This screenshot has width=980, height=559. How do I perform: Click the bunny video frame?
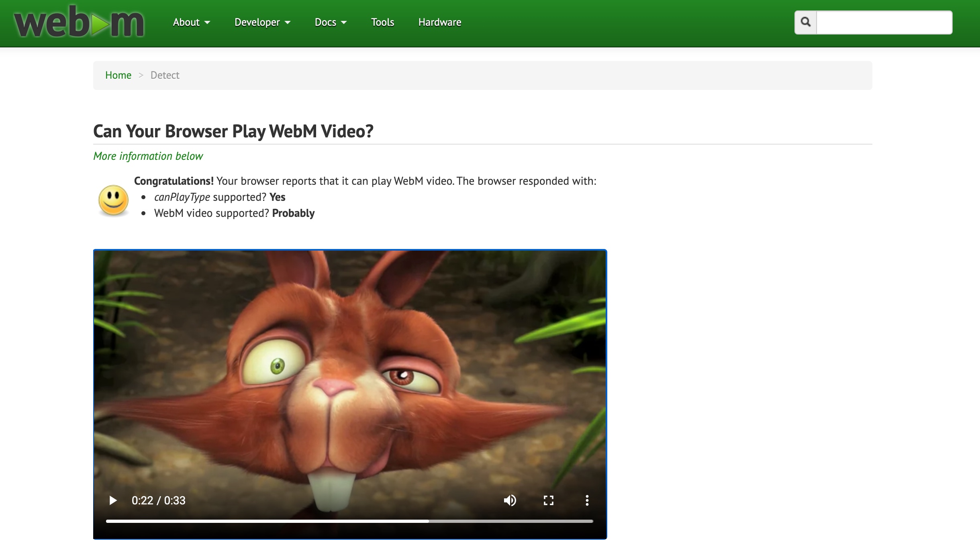(349, 361)
